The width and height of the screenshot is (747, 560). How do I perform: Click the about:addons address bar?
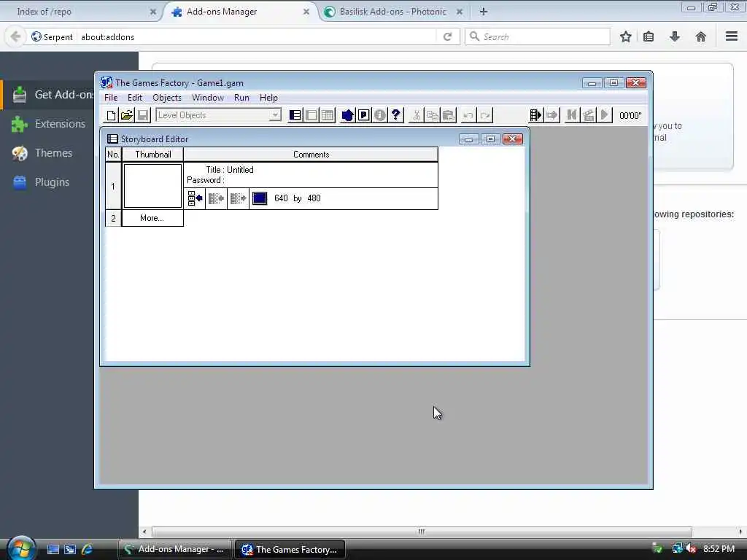(x=258, y=36)
